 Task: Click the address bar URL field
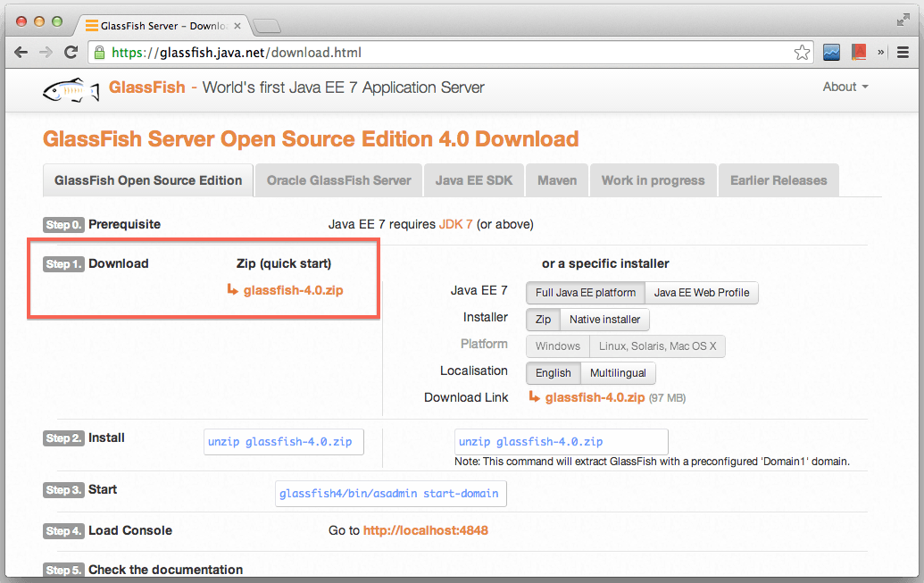451,53
